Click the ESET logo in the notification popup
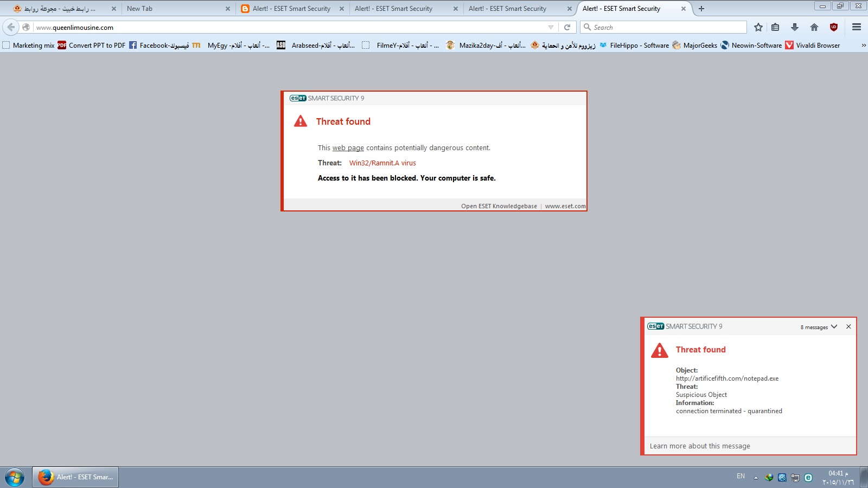868x488 pixels. click(x=655, y=326)
